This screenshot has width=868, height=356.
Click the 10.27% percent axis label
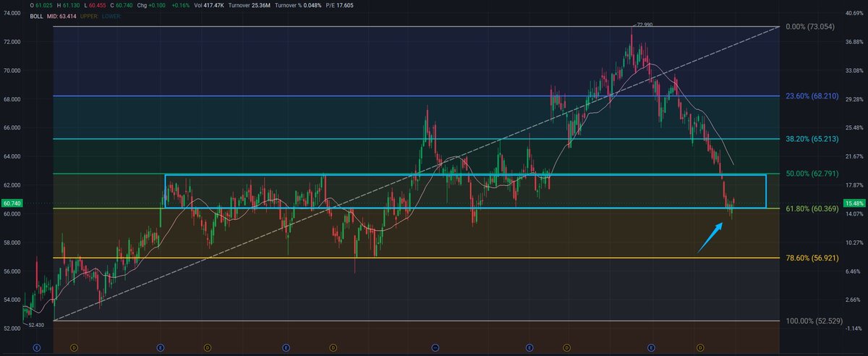click(x=854, y=242)
